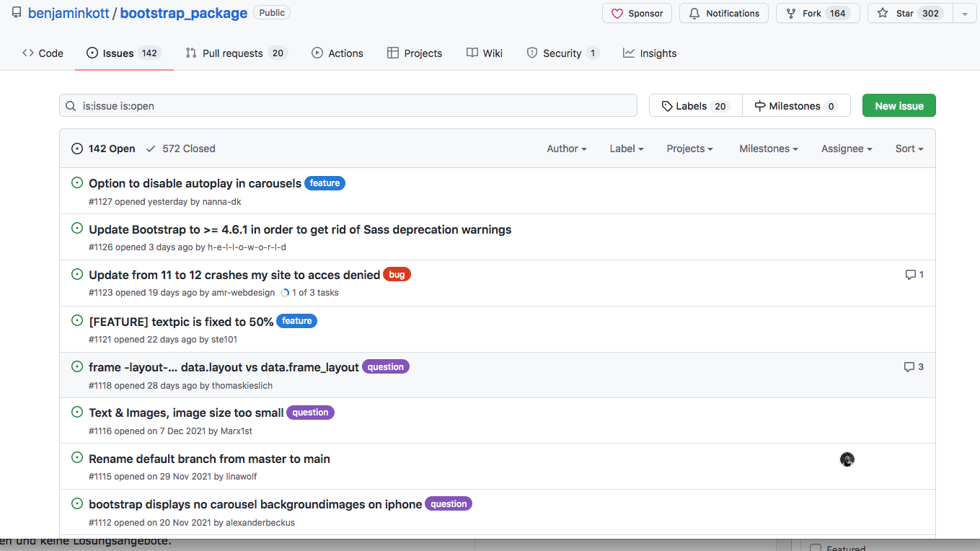980x551 pixels.
Task: Open the Sort dropdown menu
Action: pyautogui.click(x=909, y=149)
